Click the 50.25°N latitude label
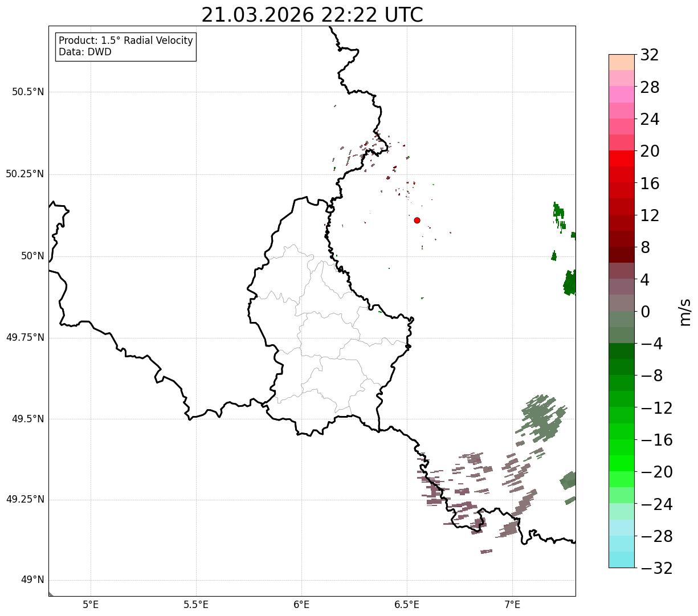 click(x=25, y=174)
